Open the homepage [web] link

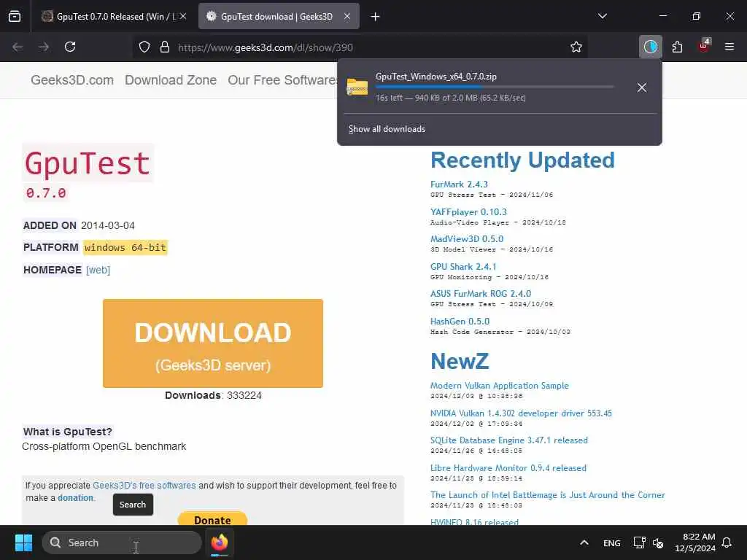pyautogui.click(x=98, y=270)
